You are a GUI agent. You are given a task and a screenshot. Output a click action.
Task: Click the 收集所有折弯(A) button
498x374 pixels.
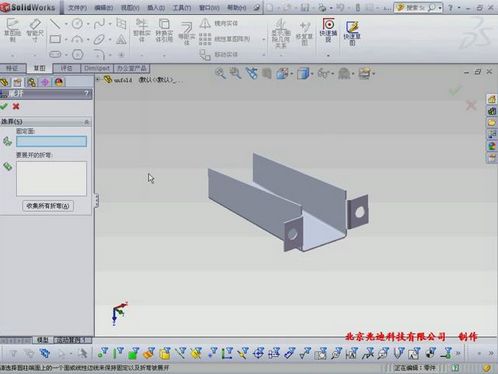click(48, 206)
